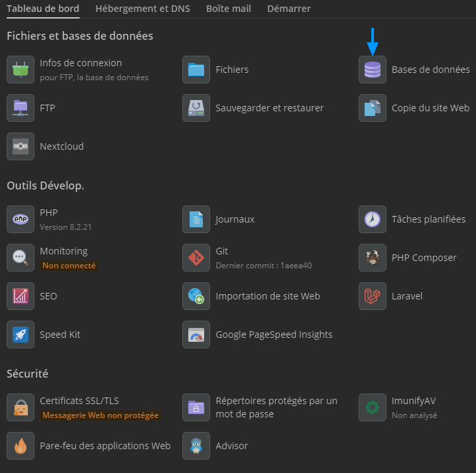Open the Tâches planifiées clock icon
The width and height of the screenshot is (476, 473).
[373, 219]
